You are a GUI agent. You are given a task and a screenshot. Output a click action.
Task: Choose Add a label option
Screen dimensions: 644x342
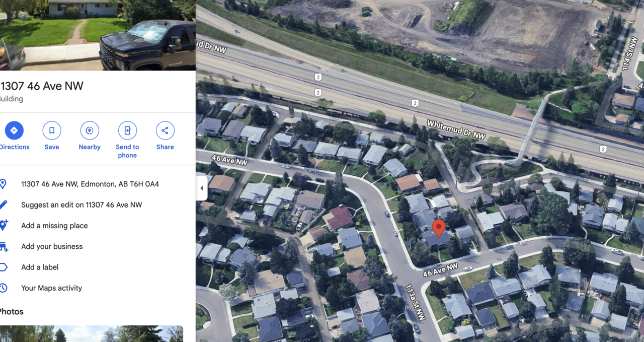tap(40, 267)
